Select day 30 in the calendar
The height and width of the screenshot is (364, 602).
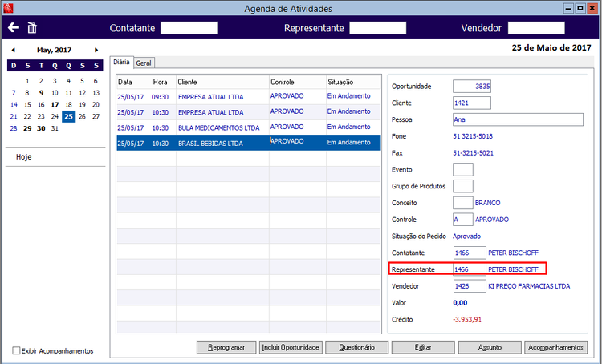point(41,128)
